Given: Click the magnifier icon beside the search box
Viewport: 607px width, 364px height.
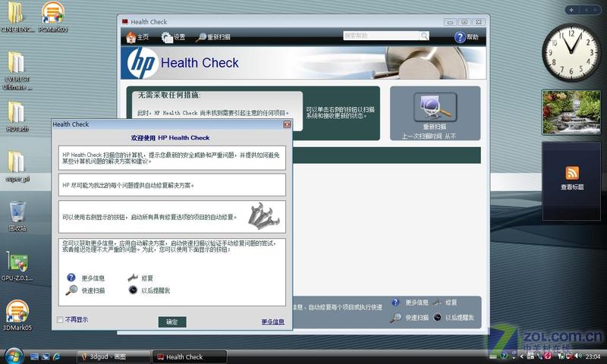Looking at the screenshot, I should coord(424,36).
